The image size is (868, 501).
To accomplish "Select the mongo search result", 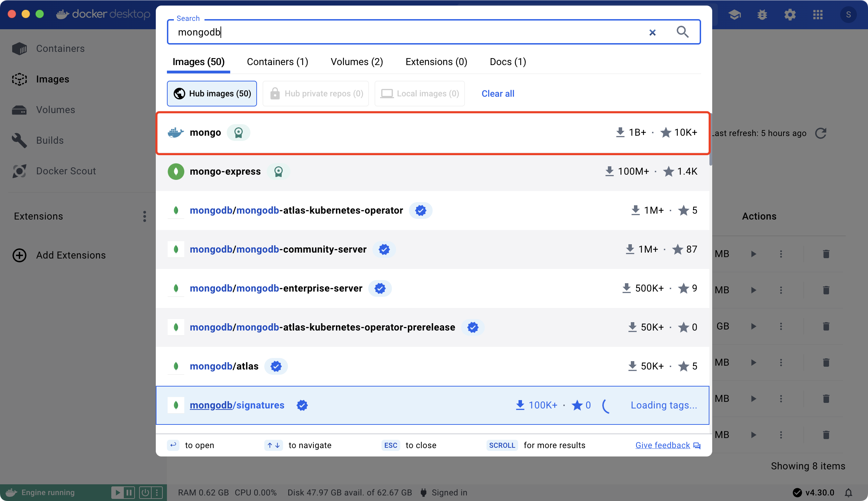I will 433,133.
